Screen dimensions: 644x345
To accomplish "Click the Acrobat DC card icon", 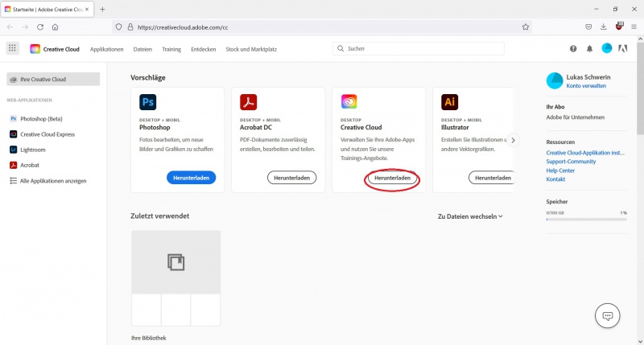I will 249,102.
